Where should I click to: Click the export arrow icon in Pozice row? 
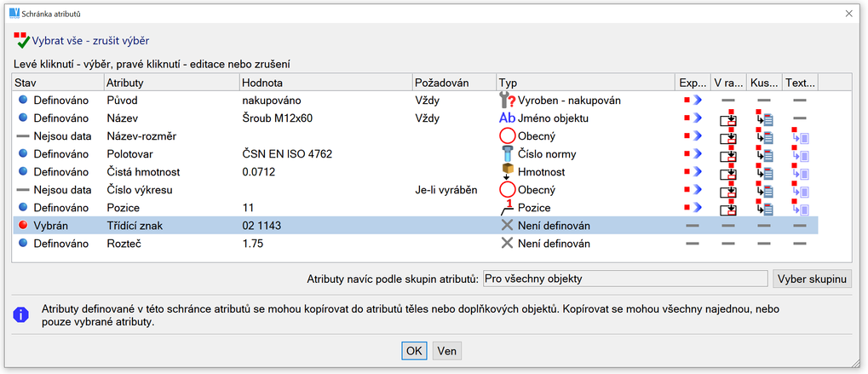pyautogui.click(x=693, y=208)
